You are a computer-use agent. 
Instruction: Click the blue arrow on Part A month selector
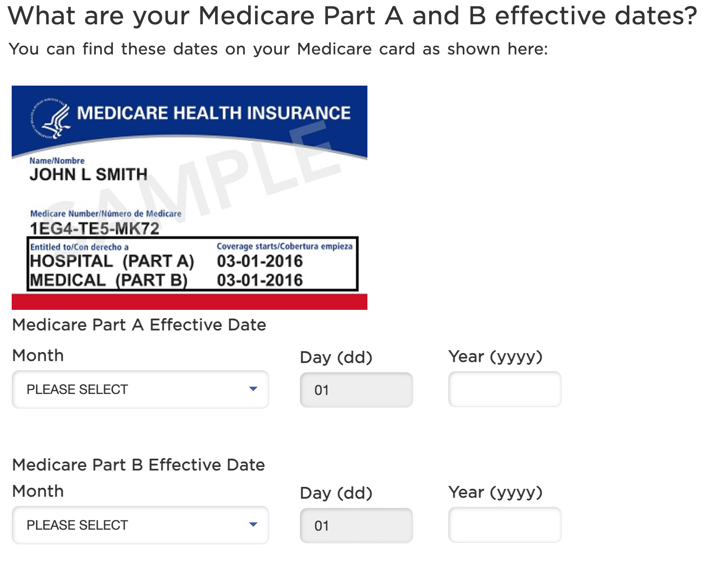click(253, 389)
